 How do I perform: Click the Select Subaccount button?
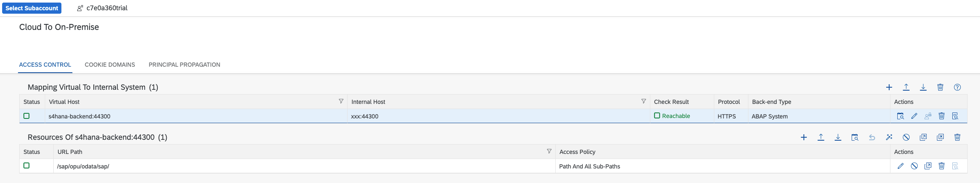(32, 8)
